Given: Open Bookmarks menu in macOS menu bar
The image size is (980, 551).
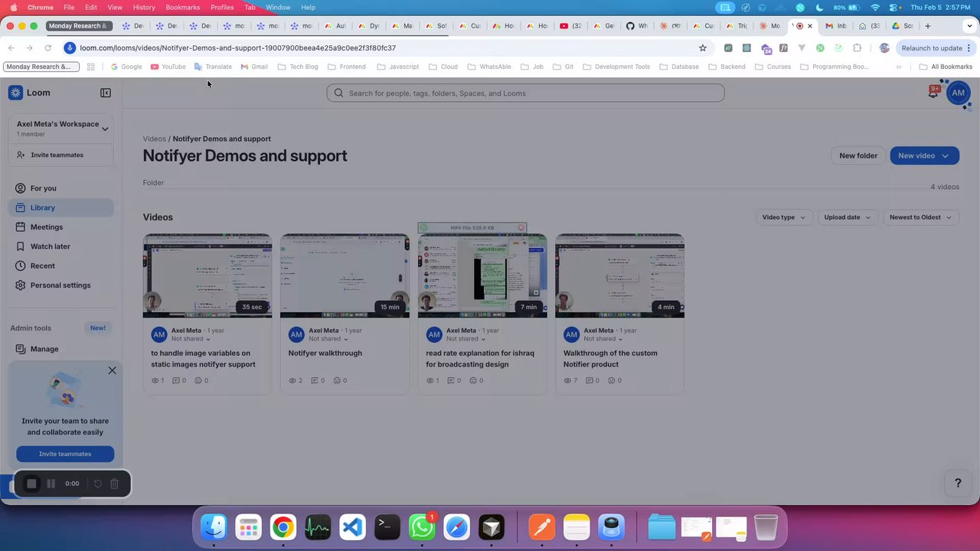Looking at the screenshot, I should click(x=182, y=7).
